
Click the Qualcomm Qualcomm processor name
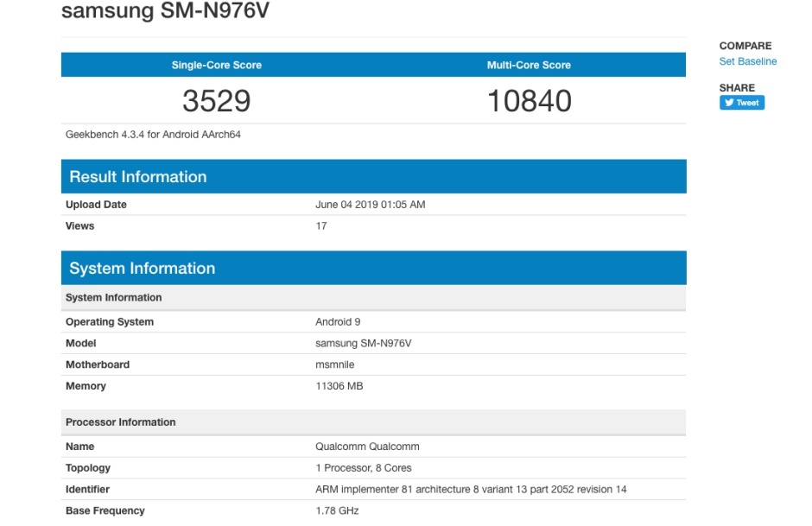(x=367, y=447)
